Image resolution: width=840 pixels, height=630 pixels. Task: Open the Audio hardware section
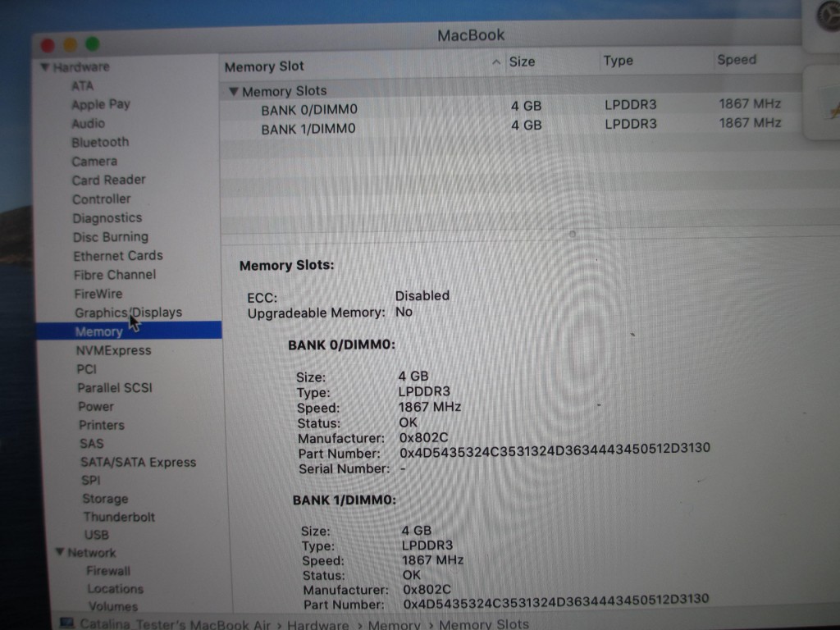pyautogui.click(x=89, y=124)
